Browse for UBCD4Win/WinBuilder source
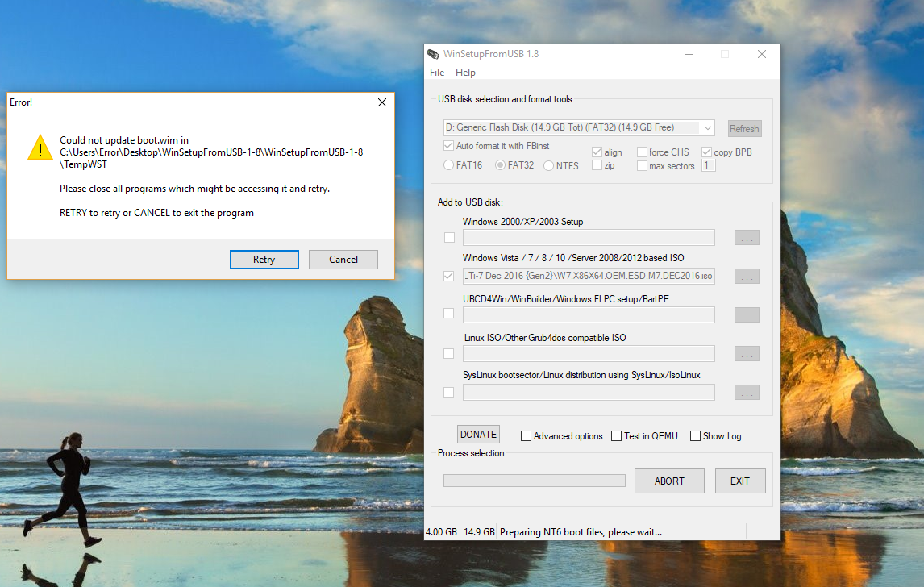The height and width of the screenshot is (587, 924). tap(747, 314)
